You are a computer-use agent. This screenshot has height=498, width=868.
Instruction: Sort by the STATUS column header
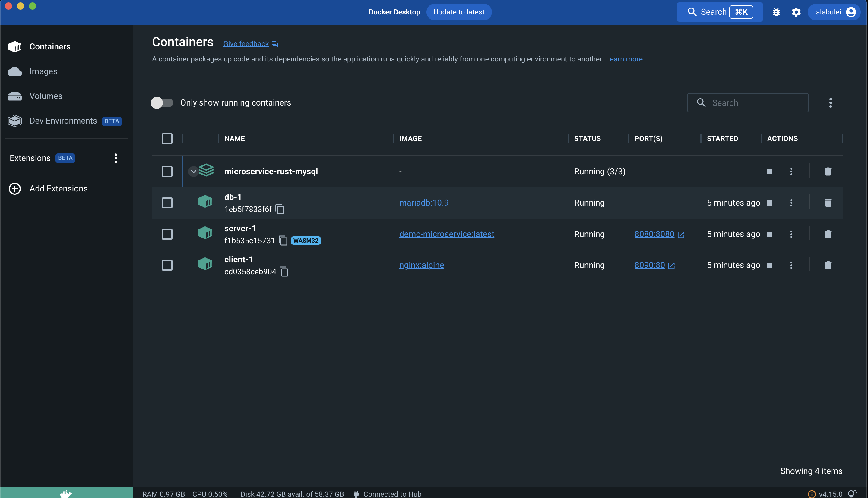coord(587,139)
